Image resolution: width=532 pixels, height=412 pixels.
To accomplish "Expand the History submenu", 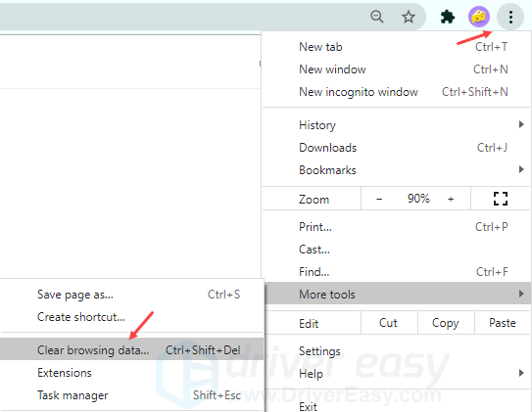I will coord(396,125).
